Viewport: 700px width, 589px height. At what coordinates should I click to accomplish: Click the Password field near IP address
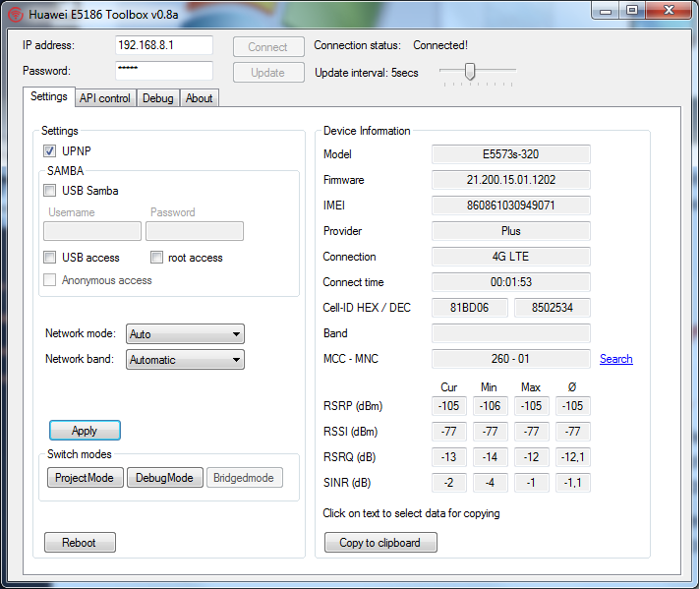pos(164,71)
